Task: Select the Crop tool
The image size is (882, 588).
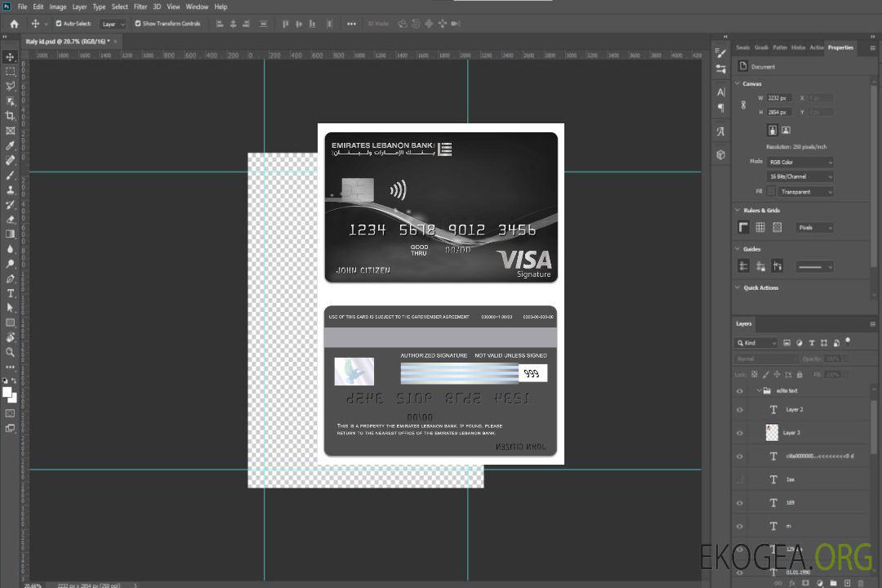Action: (x=11, y=116)
